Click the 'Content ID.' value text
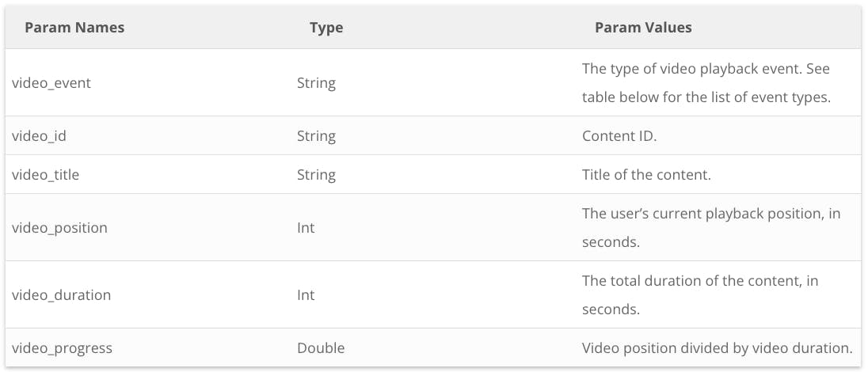Image resolution: width=868 pixels, height=372 pixels. (619, 136)
